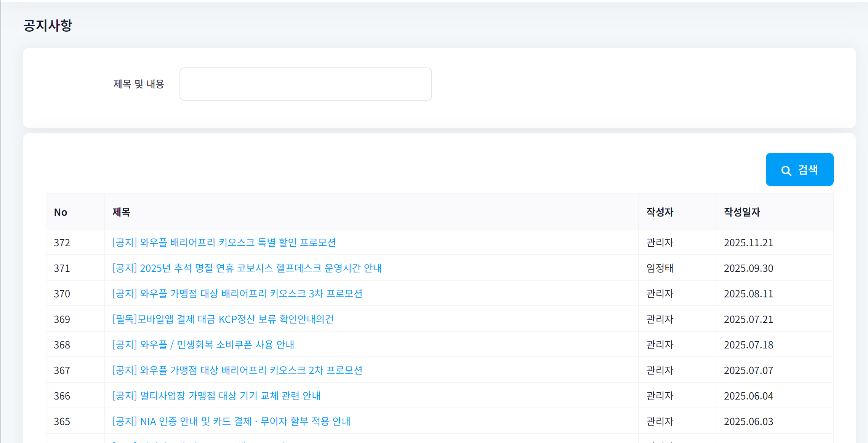This screenshot has width=868, height=443.
Task: Focus the 제목 및 내용 search field
Action: point(305,84)
